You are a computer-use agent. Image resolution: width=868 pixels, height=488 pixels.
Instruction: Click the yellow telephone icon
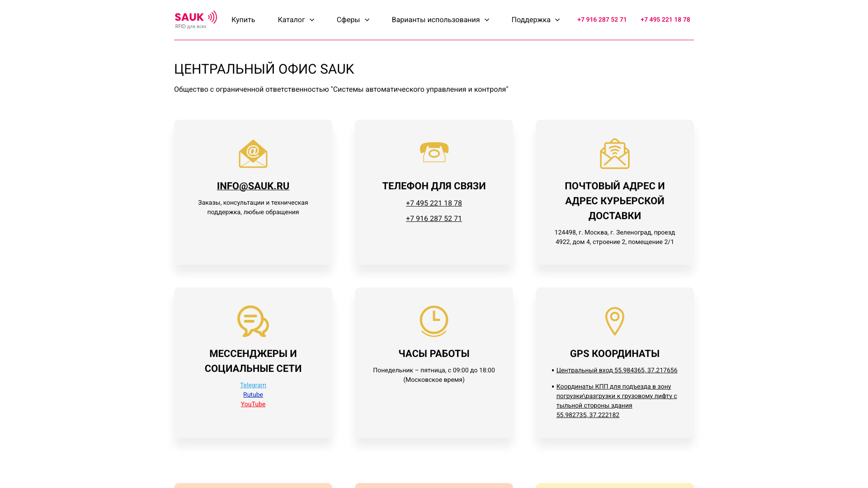coord(434,152)
